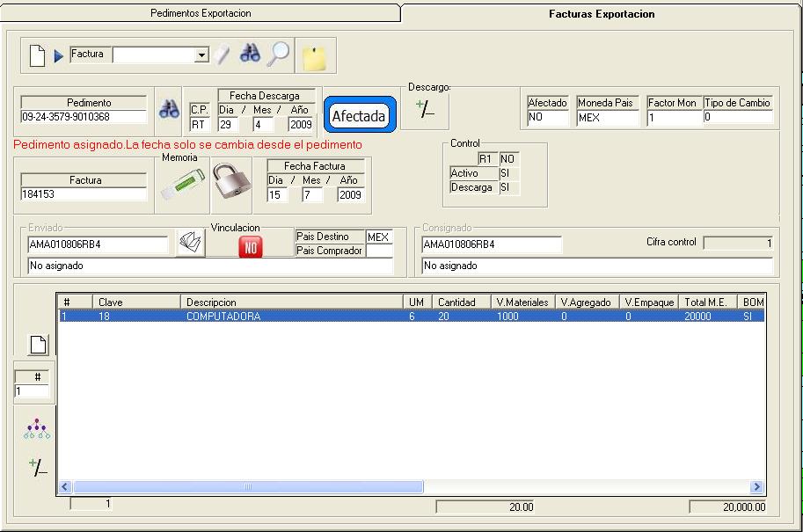Viewport: 803px width, 532px height.
Task: Open the yellow sticky note icon
Action: [x=315, y=58]
